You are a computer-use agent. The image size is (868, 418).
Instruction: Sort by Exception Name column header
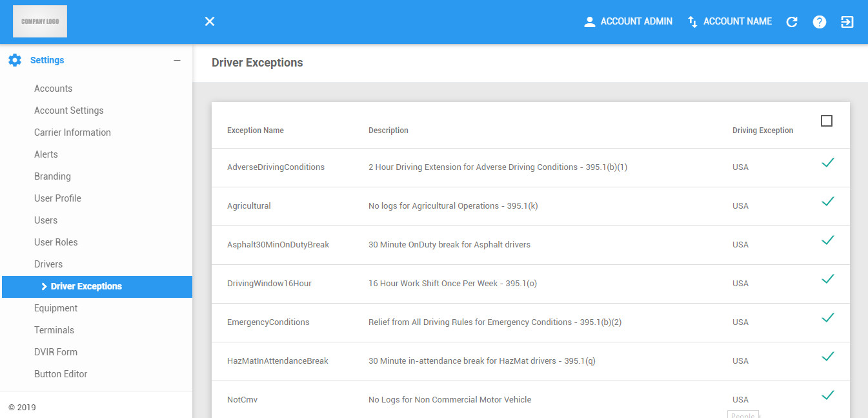coord(256,131)
